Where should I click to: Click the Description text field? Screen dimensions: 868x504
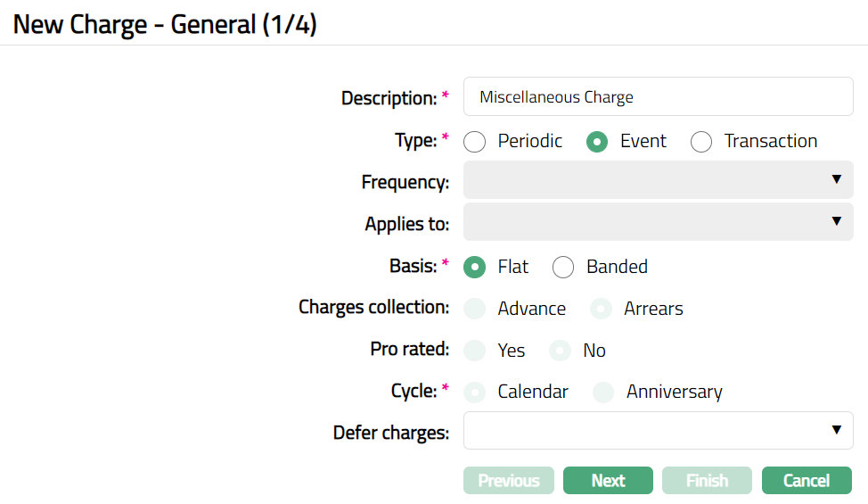pos(658,97)
